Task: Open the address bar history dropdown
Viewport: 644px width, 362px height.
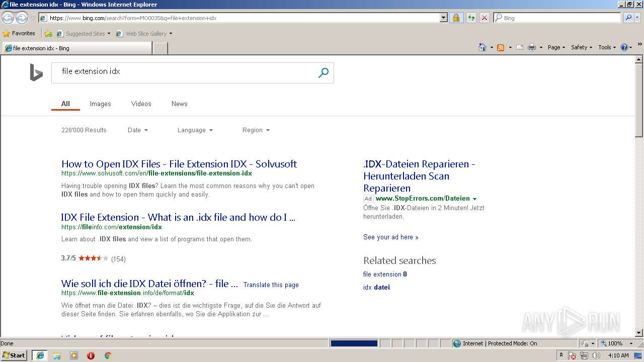Action: [443, 18]
